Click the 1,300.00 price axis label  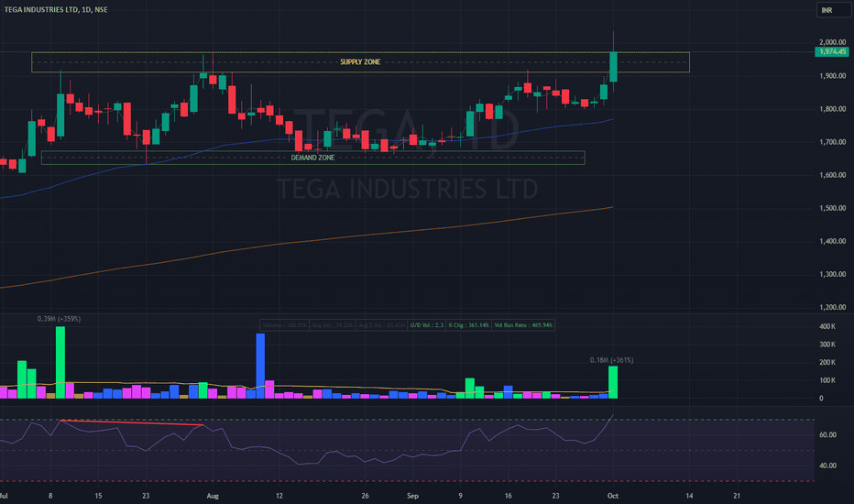[832, 274]
